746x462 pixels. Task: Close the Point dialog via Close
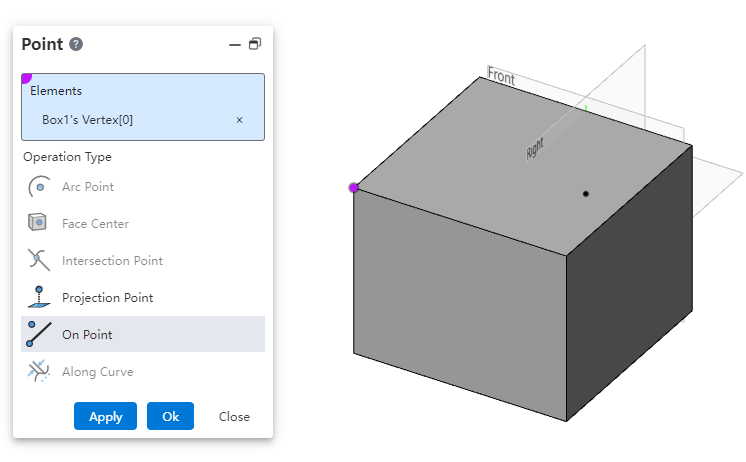[234, 417]
